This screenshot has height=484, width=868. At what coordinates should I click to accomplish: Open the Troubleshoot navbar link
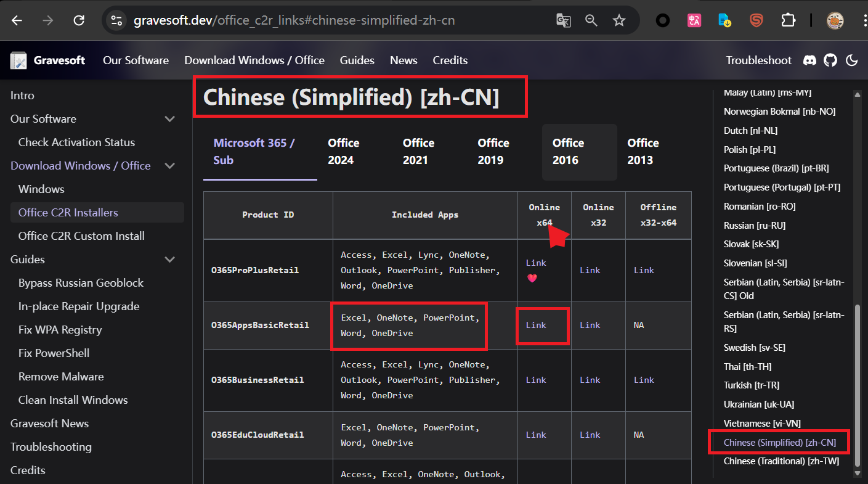(x=758, y=60)
